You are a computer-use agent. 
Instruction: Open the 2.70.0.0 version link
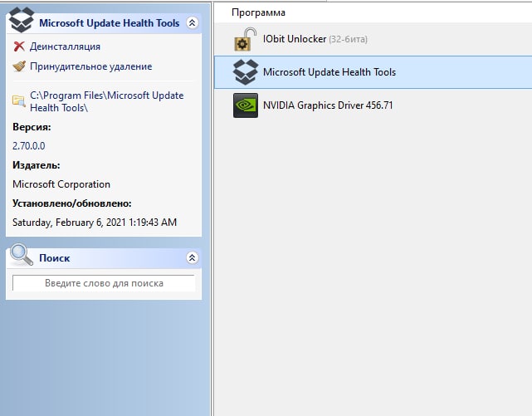pos(29,146)
